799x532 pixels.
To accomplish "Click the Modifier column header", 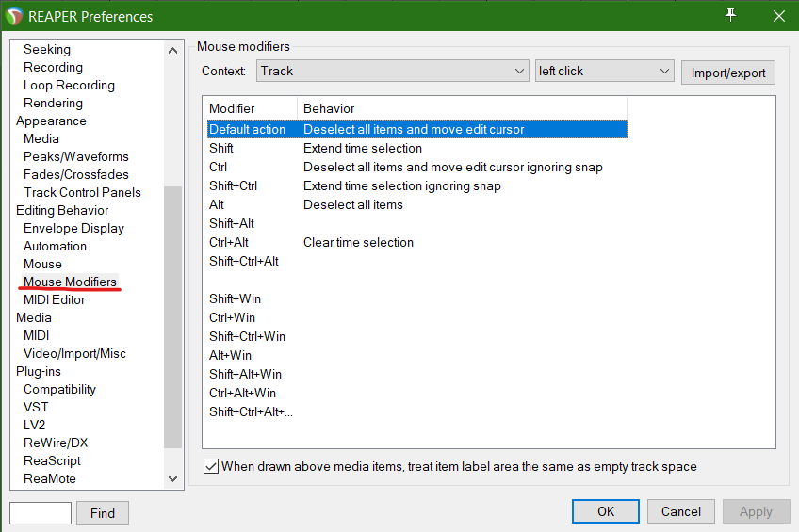I will point(252,108).
